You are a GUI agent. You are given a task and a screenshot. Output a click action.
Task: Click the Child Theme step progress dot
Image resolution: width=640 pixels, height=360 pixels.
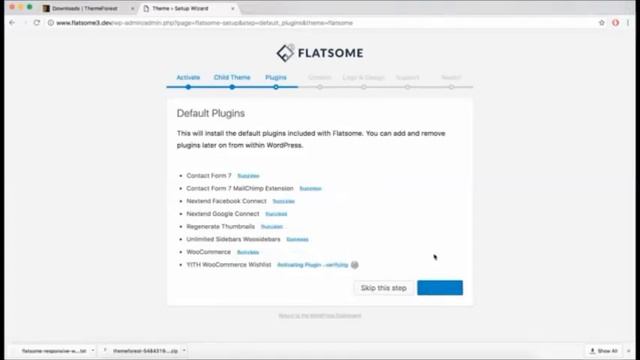click(232, 87)
